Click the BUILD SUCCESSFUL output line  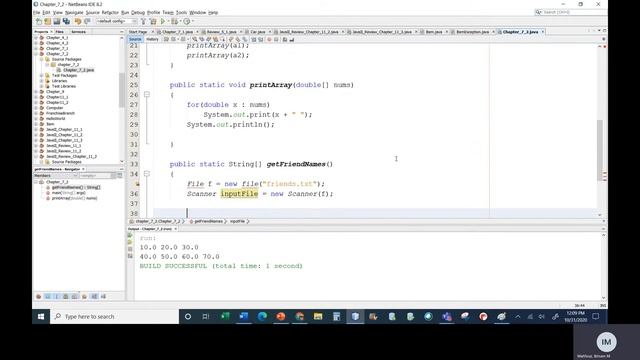coord(221,266)
